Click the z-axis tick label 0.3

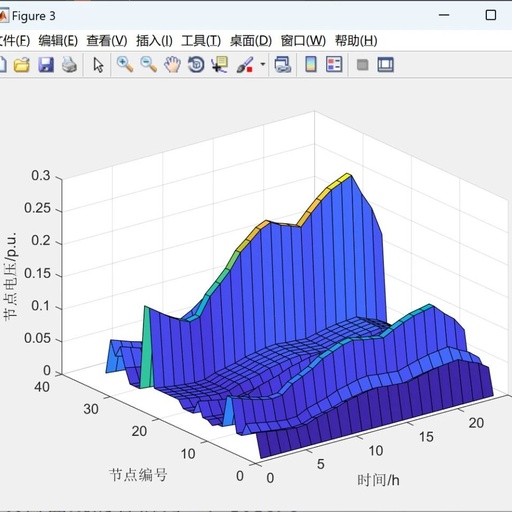(x=41, y=176)
